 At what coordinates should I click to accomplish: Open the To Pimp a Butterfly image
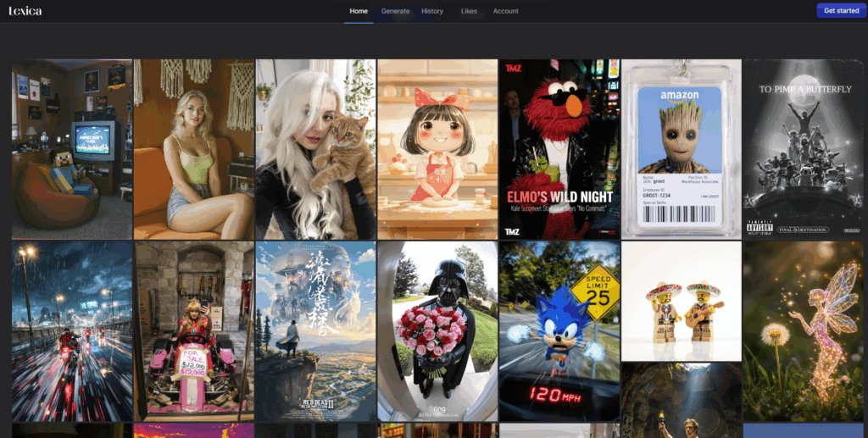click(x=803, y=149)
